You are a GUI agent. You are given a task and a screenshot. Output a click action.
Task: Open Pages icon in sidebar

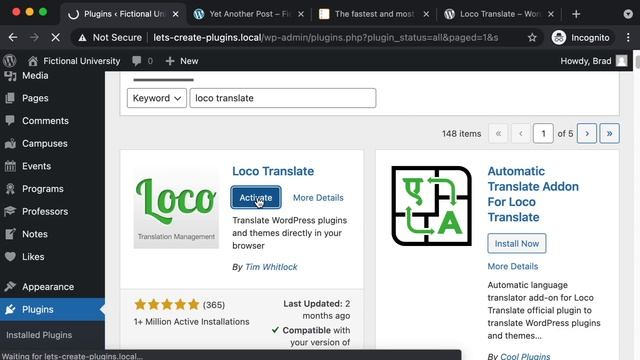click(x=10, y=98)
